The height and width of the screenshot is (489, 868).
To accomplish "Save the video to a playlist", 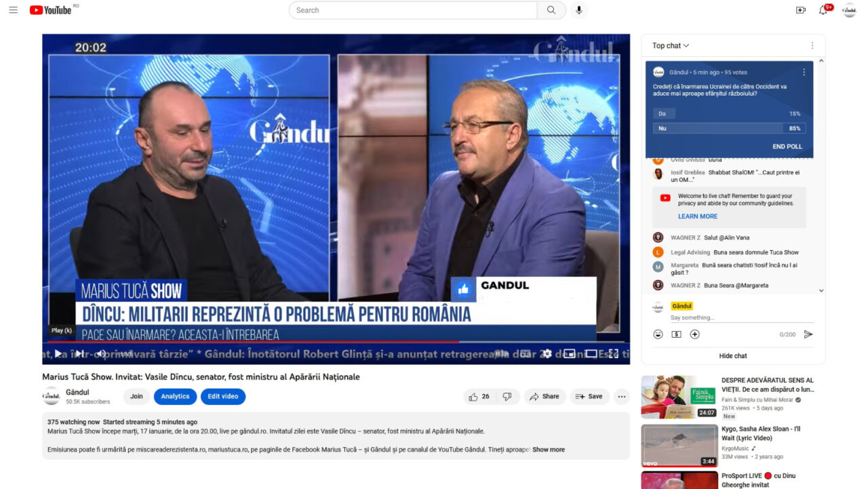I will (589, 397).
